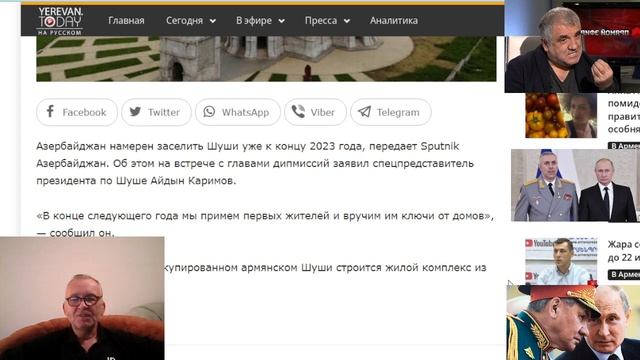Open the 'помидо...' sidebar headline
The image size is (640, 360).
coord(623,116)
